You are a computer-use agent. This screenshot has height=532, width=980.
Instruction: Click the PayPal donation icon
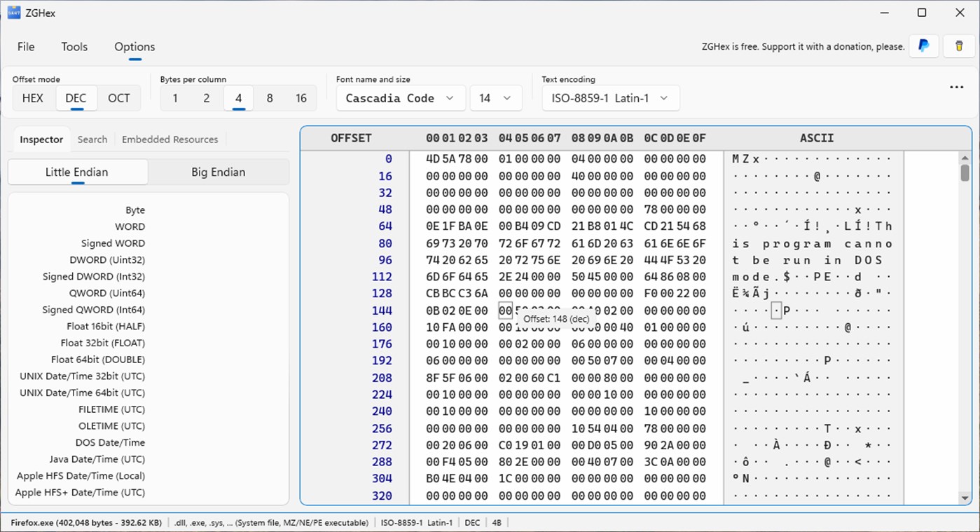coord(924,46)
